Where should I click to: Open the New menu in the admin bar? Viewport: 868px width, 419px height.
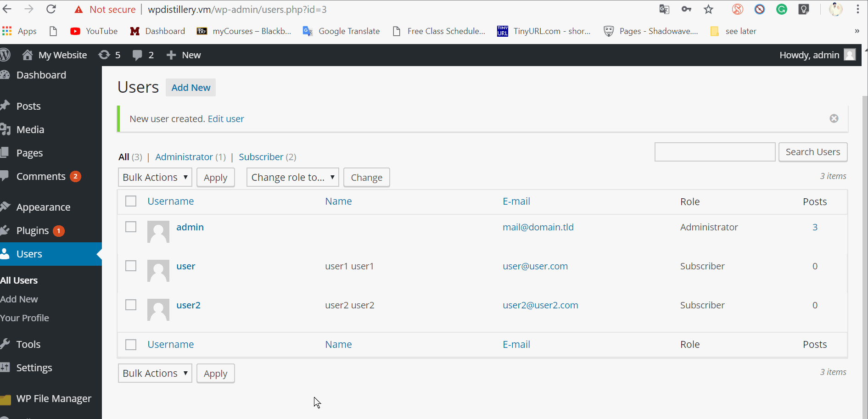click(183, 55)
